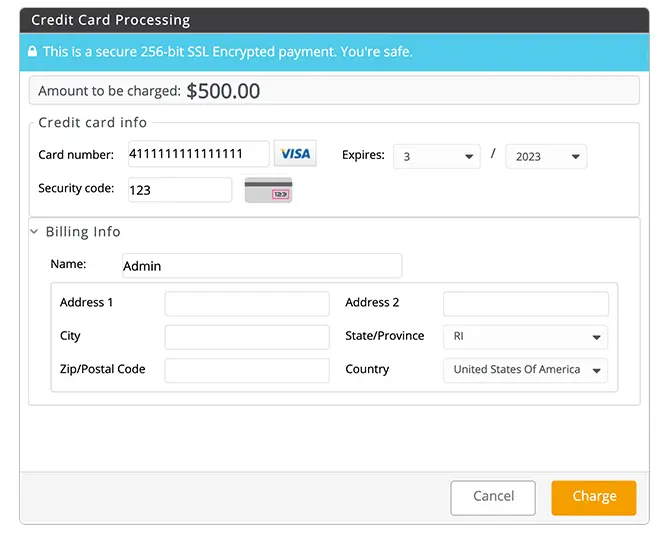Image resolution: width=670 pixels, height=533 pixels.
Task: Click the Card number label
Action: [x=76, y=155]
